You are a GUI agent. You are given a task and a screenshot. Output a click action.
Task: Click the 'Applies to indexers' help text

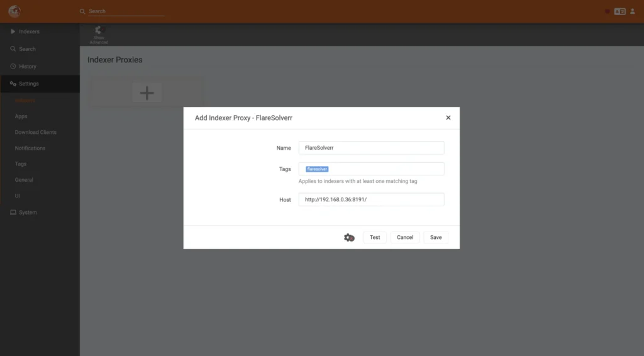(358, 181)
